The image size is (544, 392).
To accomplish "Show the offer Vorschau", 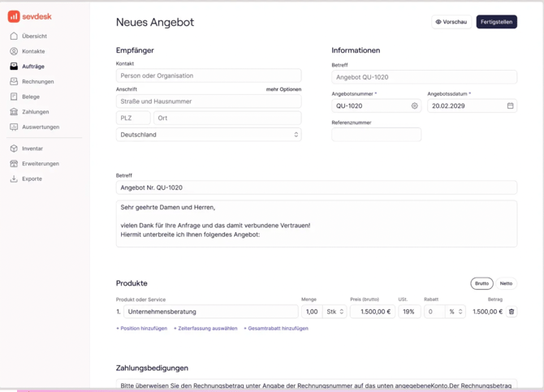I will pos(451,22).
